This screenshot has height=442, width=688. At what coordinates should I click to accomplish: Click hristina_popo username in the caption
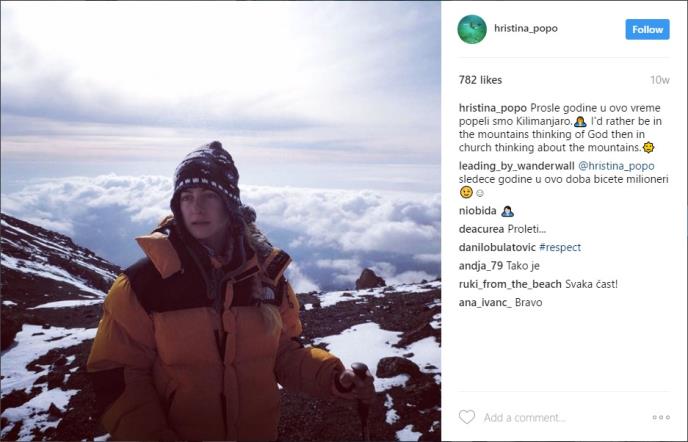tap(492, 107)
